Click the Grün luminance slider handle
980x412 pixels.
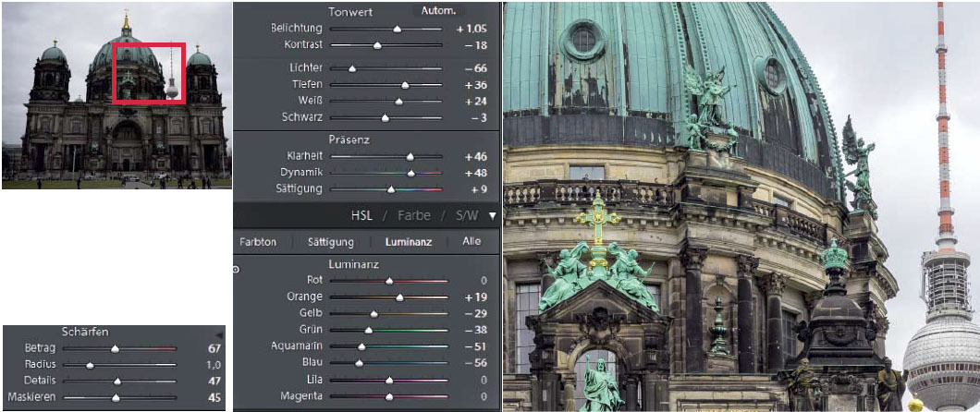click(369, 330)
